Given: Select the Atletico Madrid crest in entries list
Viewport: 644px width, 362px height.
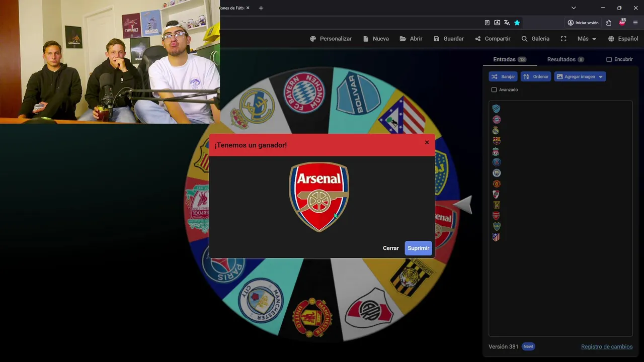Looking at the screenshot, I should (x=496, y=237).
